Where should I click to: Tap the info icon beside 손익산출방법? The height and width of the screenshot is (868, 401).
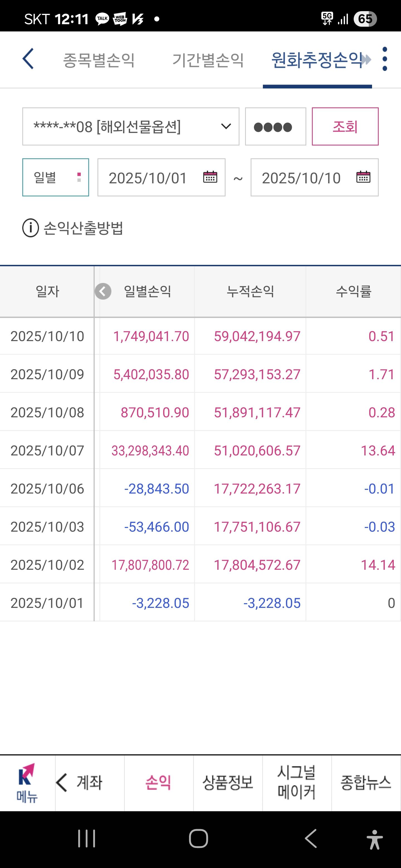pos(31,228)
